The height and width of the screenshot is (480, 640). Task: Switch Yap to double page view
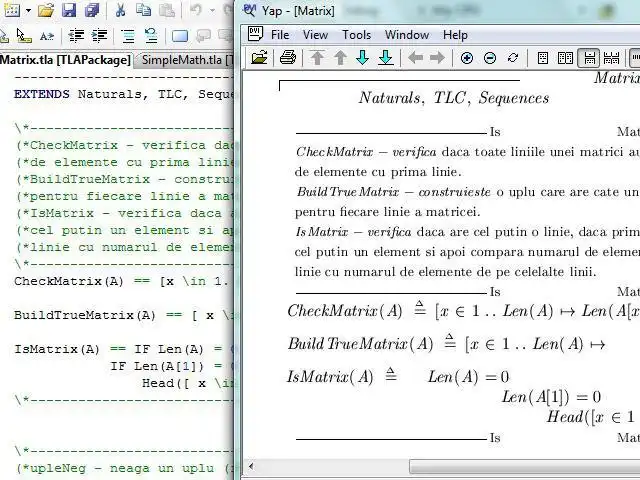coord(565,58)
